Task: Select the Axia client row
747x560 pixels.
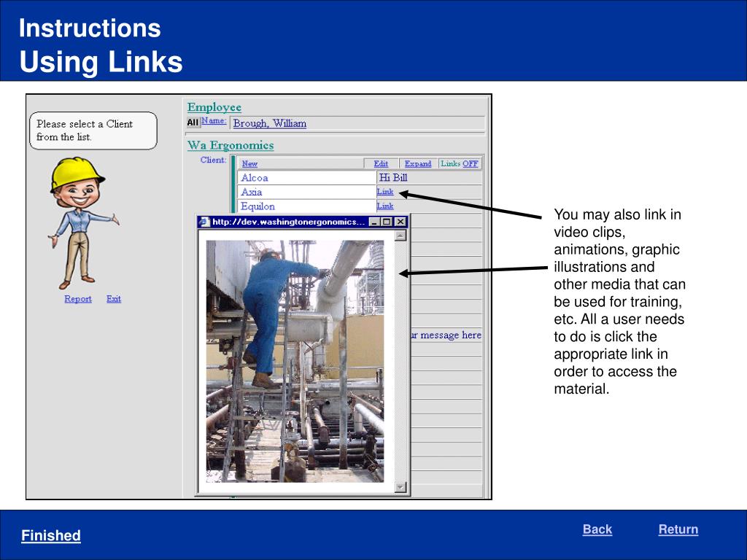Action: 307,192
